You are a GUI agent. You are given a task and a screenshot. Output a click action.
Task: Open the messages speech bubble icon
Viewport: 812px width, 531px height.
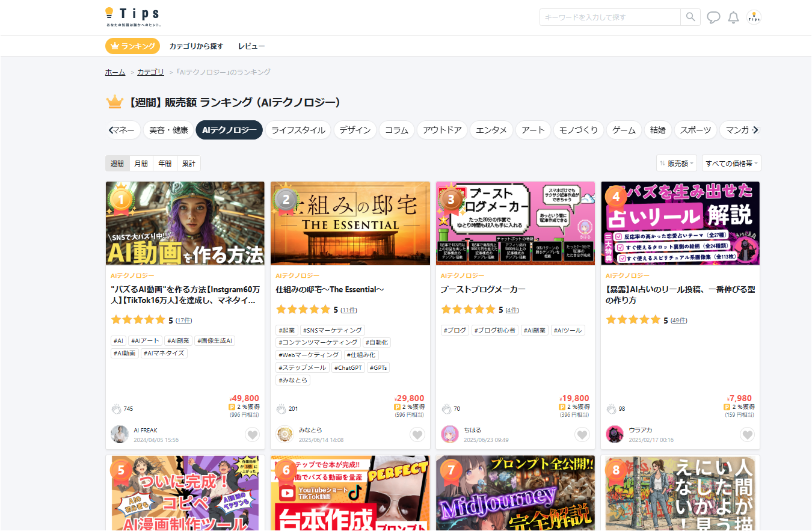coord(713,17)
